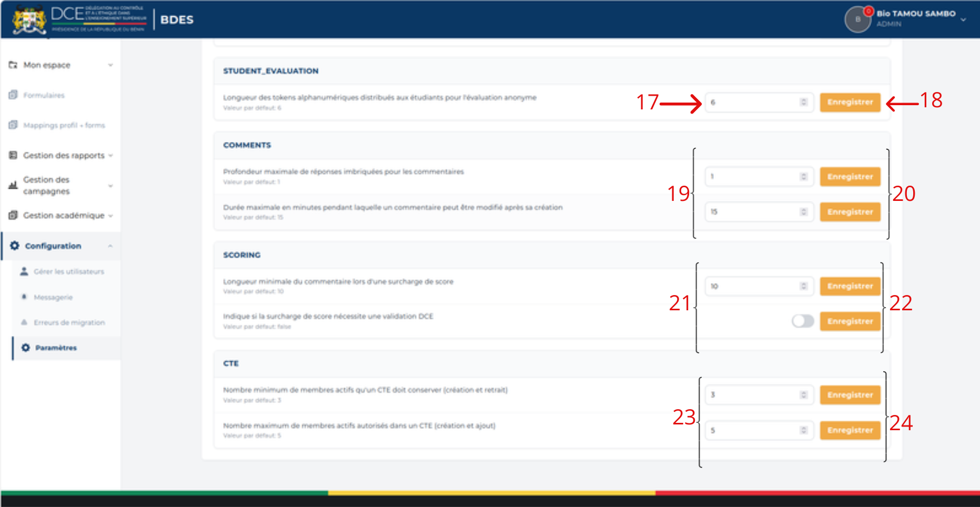
Task: Click the Messagerie bell icon
Action: 24,297
